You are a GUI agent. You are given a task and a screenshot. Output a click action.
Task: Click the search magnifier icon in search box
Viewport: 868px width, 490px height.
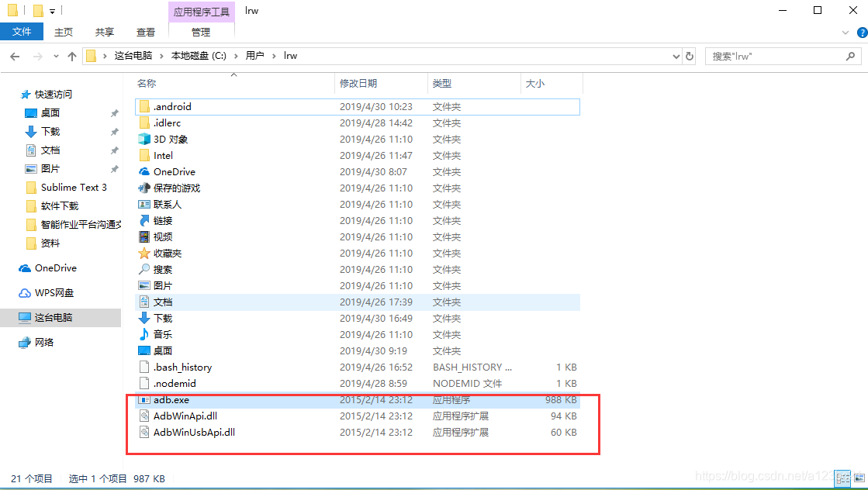(x=850, y=56)
